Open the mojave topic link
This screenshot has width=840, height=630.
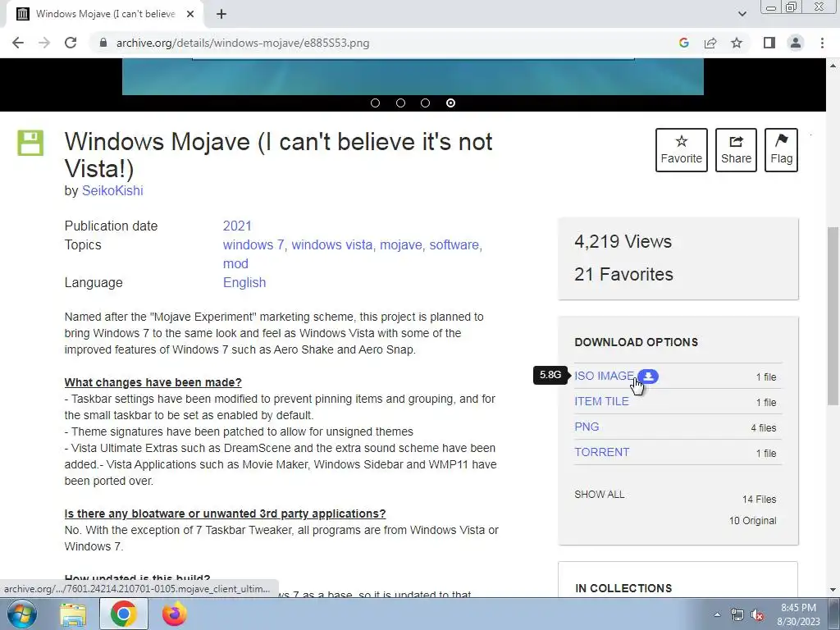[400, 244]
